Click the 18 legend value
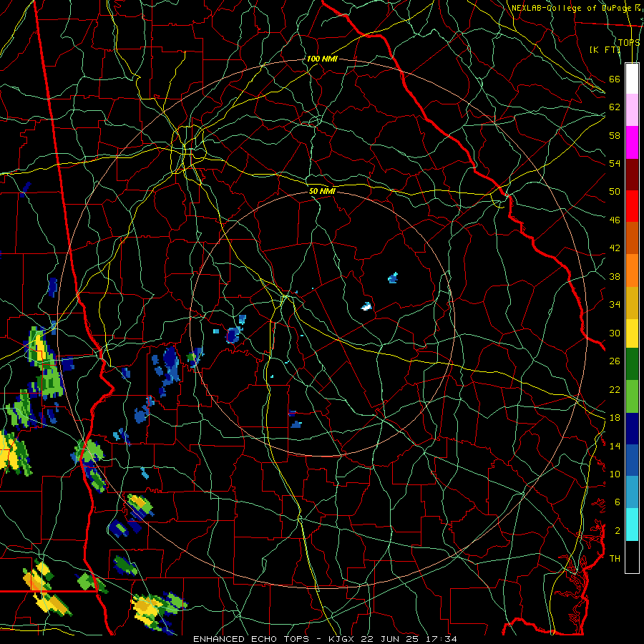 point(615,418)
